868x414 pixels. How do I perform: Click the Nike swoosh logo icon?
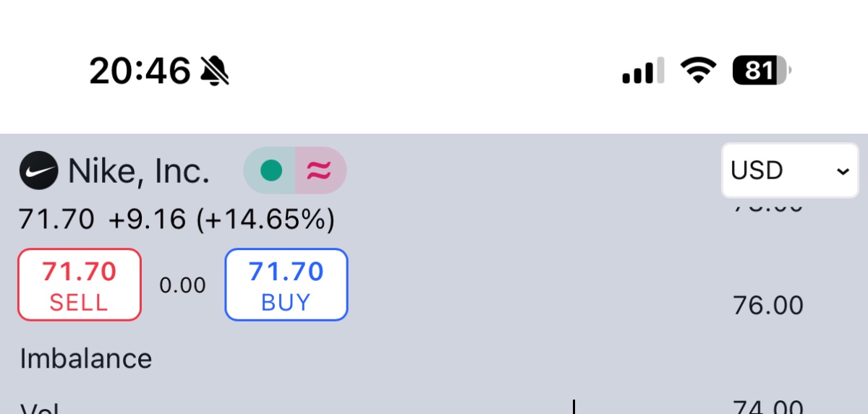click(x=38, y=171)
